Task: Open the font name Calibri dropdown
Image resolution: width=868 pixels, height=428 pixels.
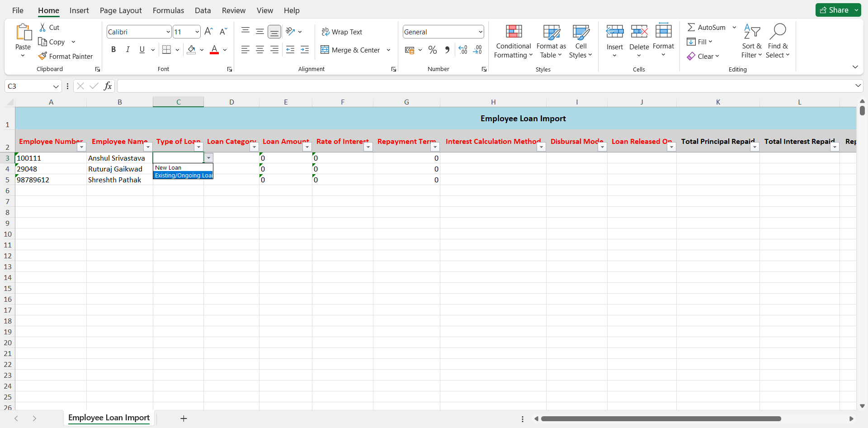Action: pos(168,32)
